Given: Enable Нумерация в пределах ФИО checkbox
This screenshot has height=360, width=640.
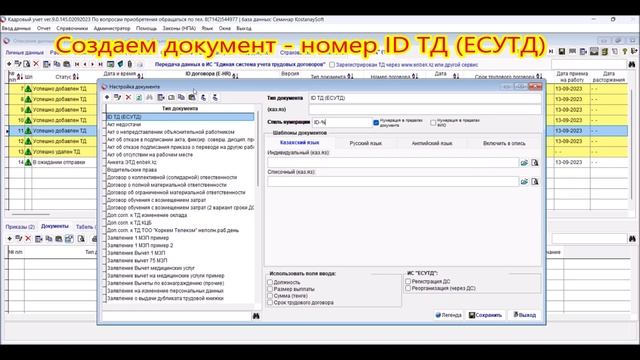Looking at the screenshot, I should tap(433, 122).
